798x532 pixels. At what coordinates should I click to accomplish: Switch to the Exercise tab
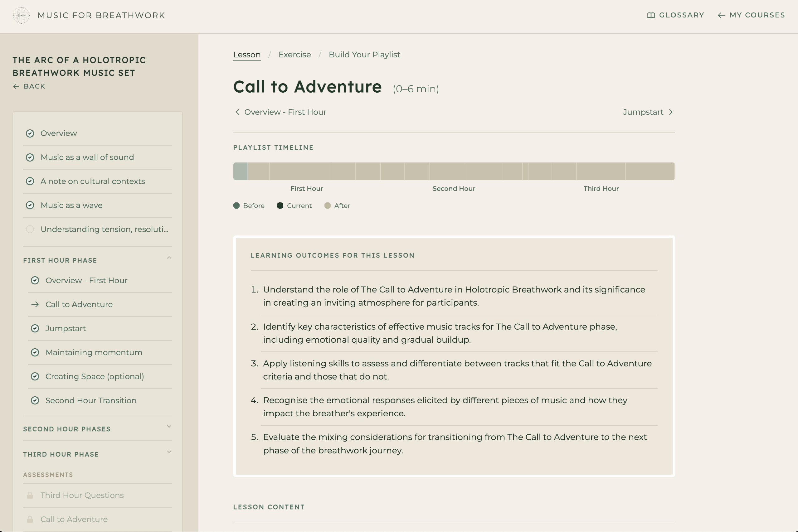tap(294, 55)
